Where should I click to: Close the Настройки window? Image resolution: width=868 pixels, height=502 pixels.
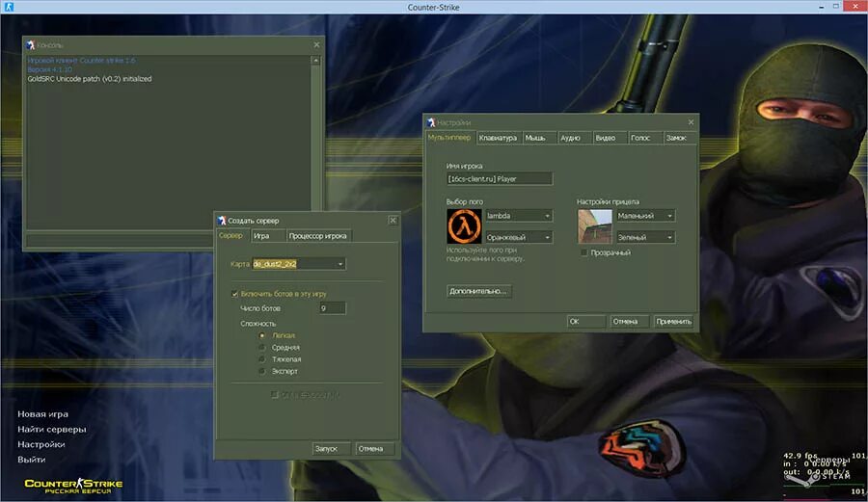pos(691,122)
